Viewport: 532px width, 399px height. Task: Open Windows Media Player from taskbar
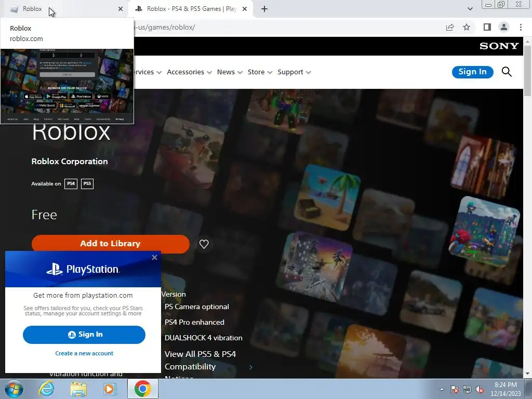click(x=110, y=389)
